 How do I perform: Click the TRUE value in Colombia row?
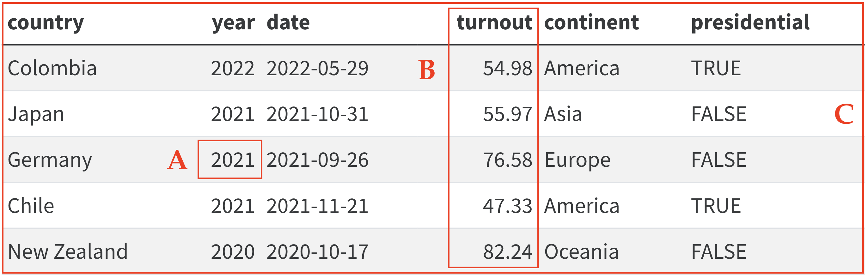716,68
